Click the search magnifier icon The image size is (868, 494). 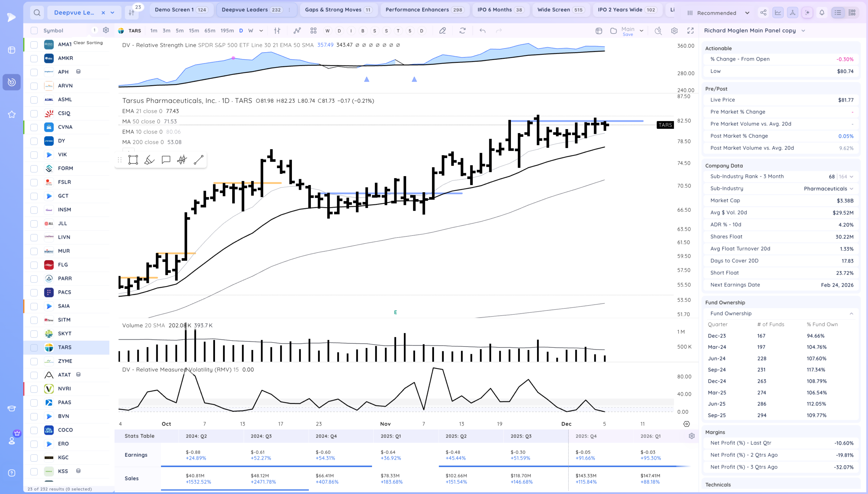(x=37, y=13)
